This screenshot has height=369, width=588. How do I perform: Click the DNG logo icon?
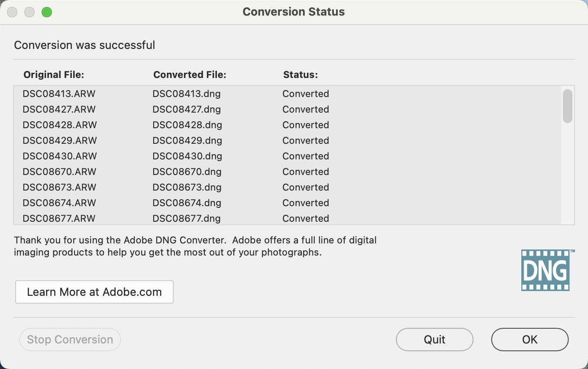545,270
